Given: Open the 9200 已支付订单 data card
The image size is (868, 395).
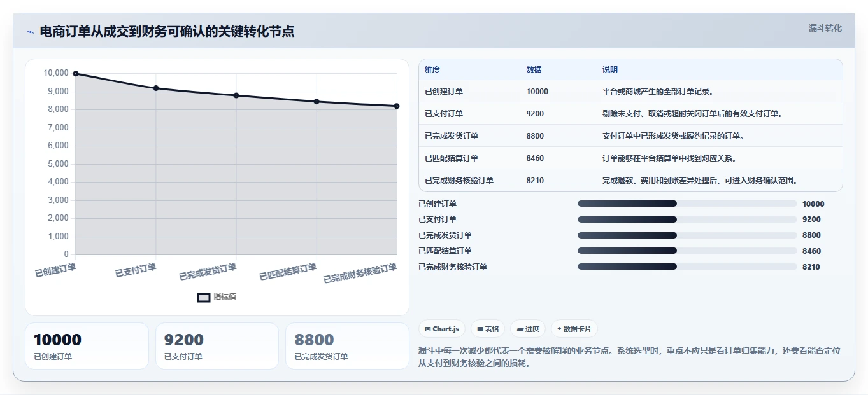Looking at the screenshot, I should 217,346.
